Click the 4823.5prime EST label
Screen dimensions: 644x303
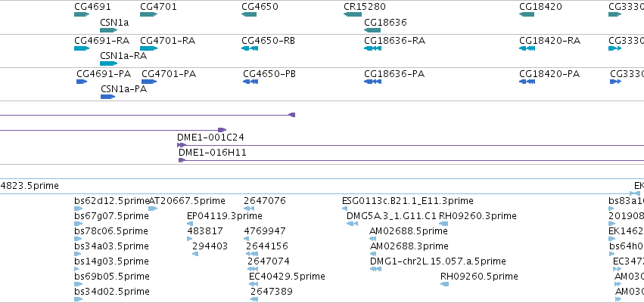pyautogui.click(x=30, y=186)
